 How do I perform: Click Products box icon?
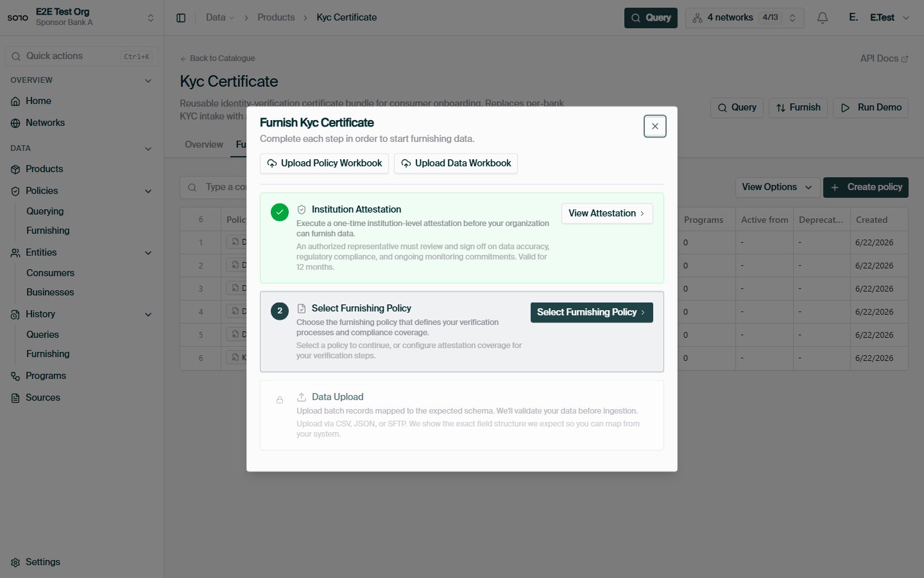[15, 170]
